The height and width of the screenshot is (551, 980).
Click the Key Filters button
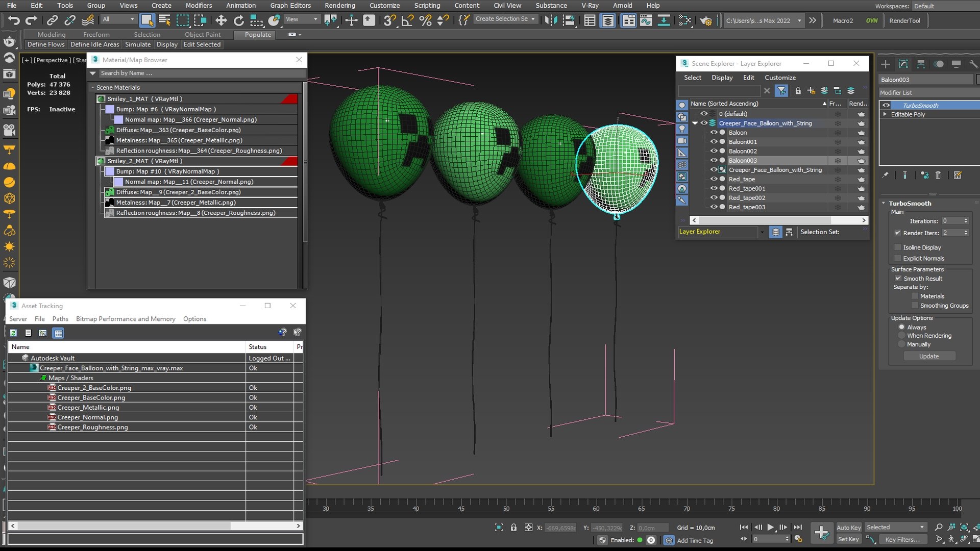(x=902, y=539)
